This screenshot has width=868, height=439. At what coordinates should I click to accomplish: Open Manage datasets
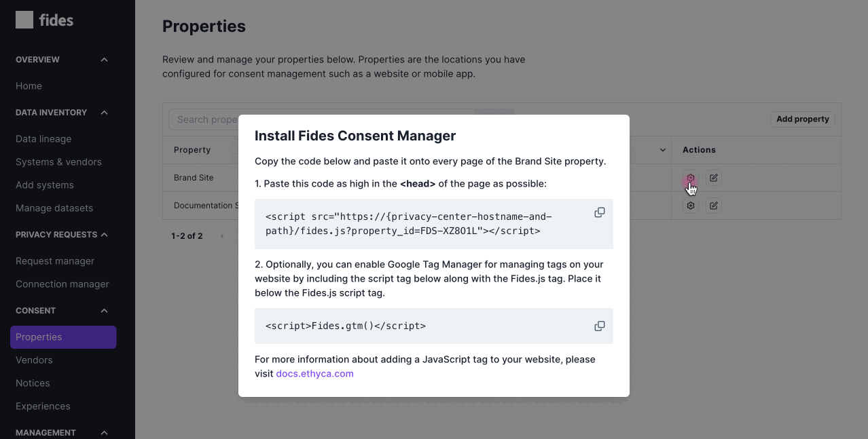(54, 208)
